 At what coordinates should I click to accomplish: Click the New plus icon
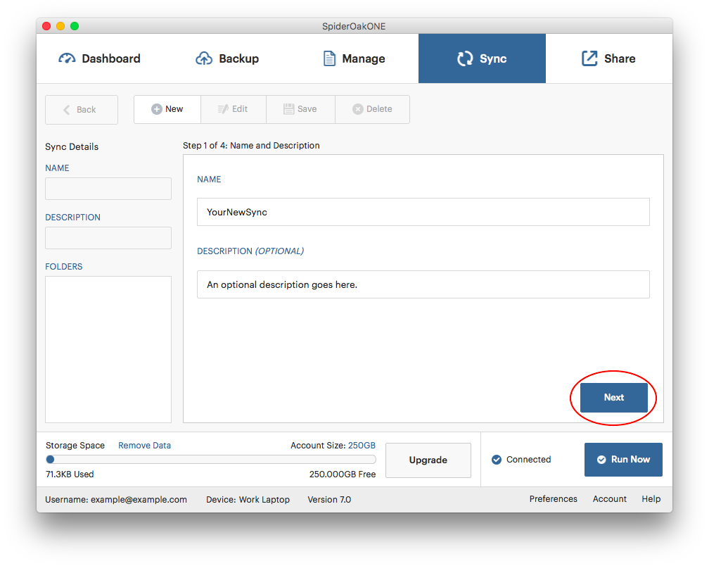tap(157, 109)
